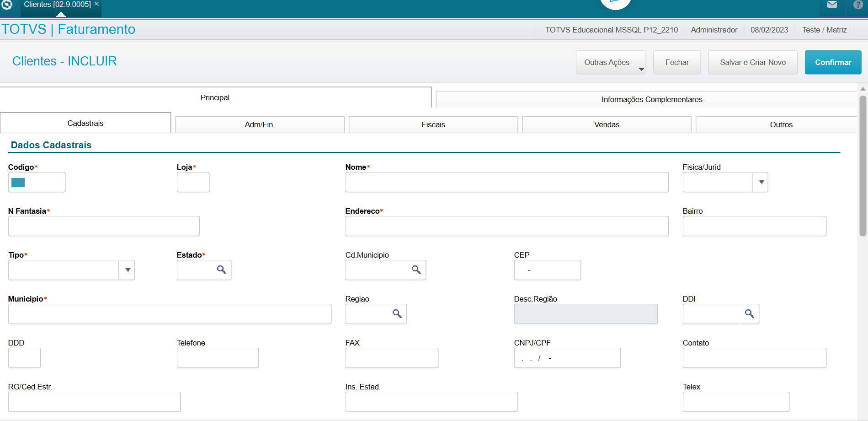Open the mail envelope icon
Screen dimensions: 868x421
pos(832,5)
